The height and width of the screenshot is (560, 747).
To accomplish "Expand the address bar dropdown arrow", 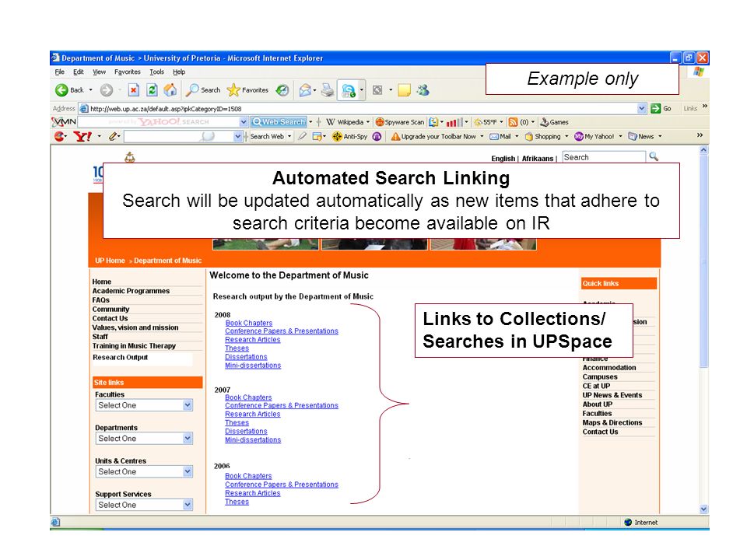I will 642,109.
